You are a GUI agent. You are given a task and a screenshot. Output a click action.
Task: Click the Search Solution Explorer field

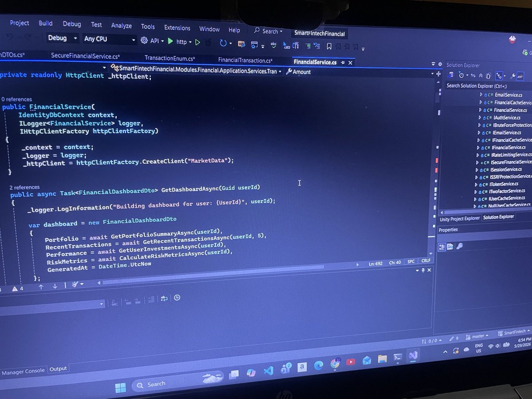point(488,86)
